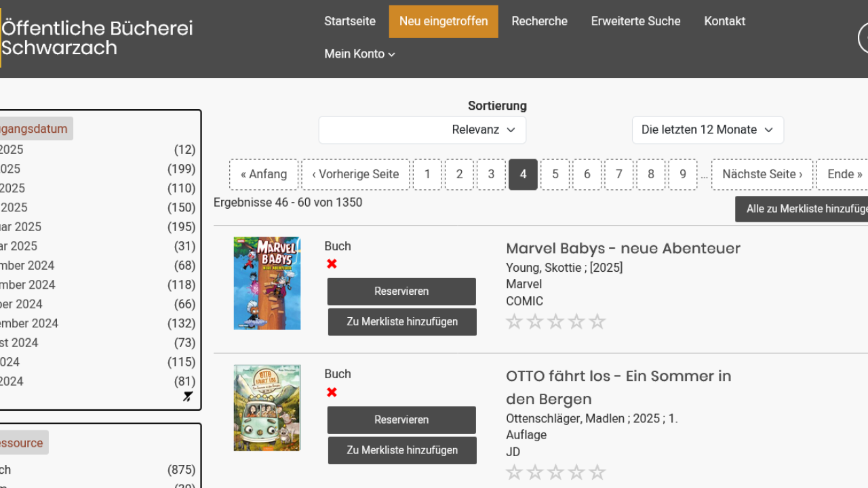Open Erweiterte Suche

pos(636,21)
